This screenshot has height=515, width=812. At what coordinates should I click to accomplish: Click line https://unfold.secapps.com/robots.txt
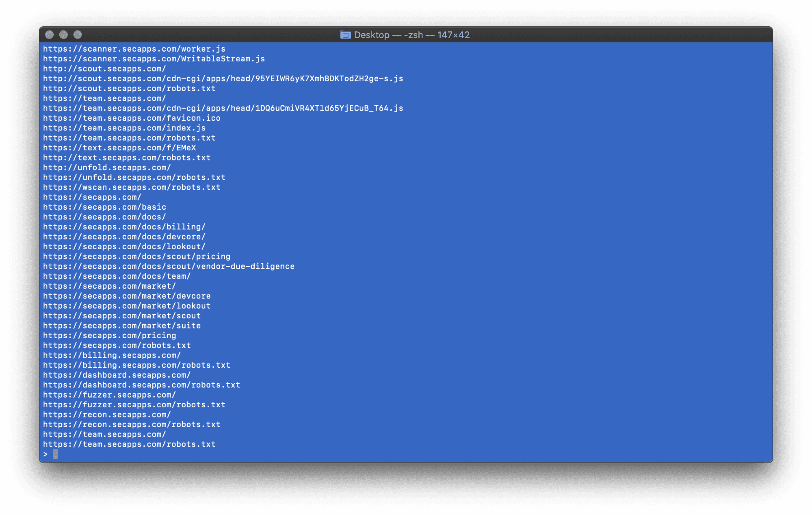point(134,178)
